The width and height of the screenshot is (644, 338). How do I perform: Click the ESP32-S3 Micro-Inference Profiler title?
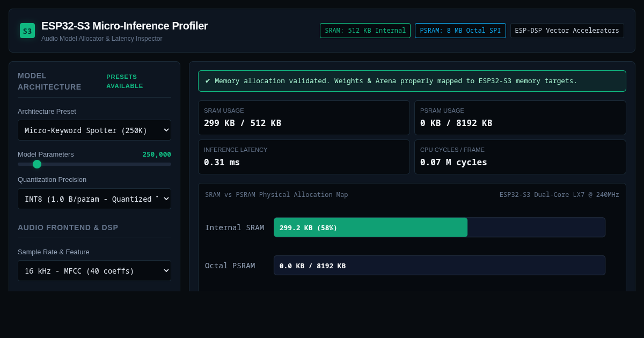tap(125, 26)
